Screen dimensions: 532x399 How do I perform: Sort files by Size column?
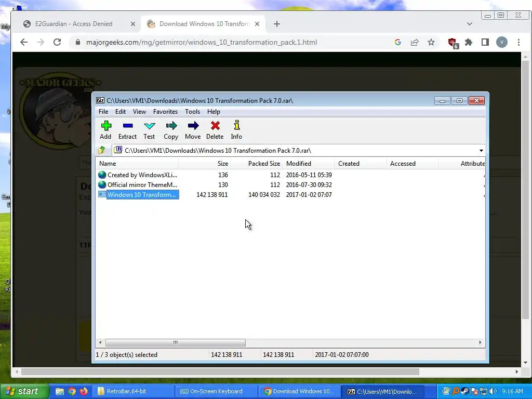(205, 164)
